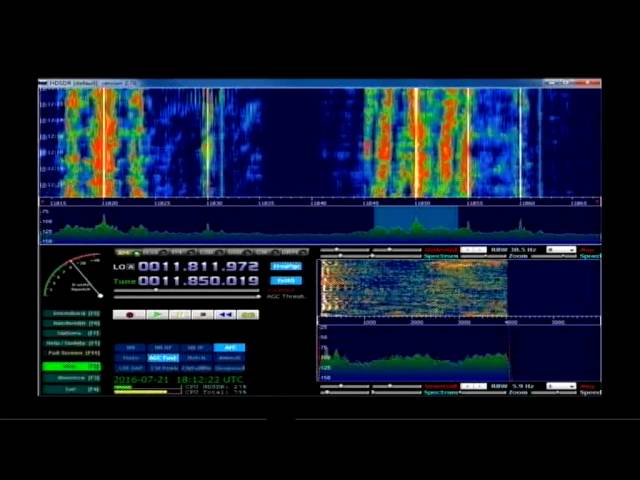
Task: Click Full Screen [F11] button
Action: pyautogui.click(x=72, y=353)
